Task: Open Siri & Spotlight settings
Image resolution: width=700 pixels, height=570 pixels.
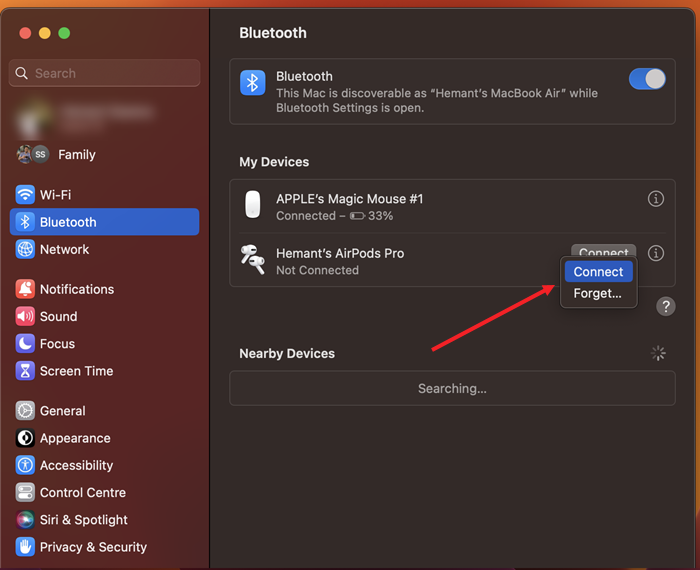Action: click(83, 520)
